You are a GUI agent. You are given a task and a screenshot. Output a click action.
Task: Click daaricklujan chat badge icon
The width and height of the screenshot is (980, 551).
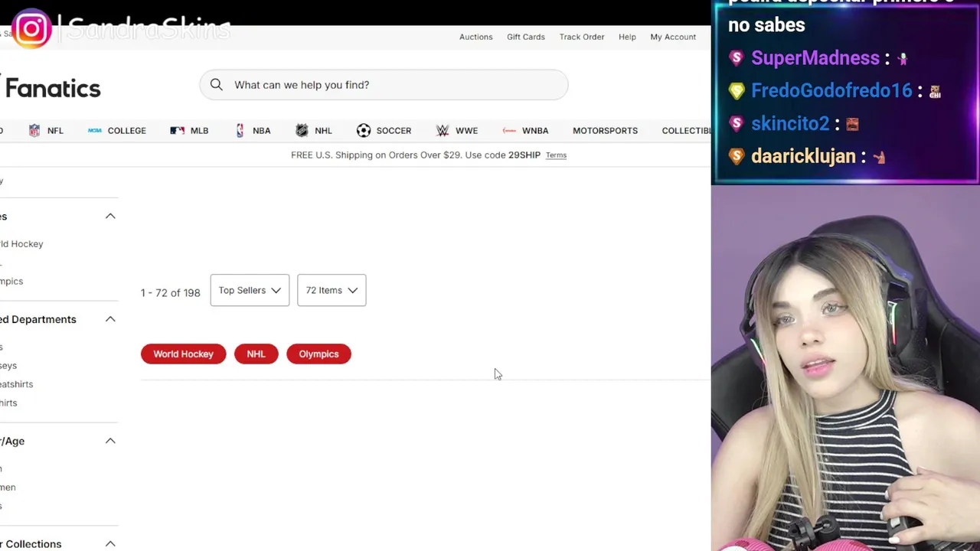[737, 157]
